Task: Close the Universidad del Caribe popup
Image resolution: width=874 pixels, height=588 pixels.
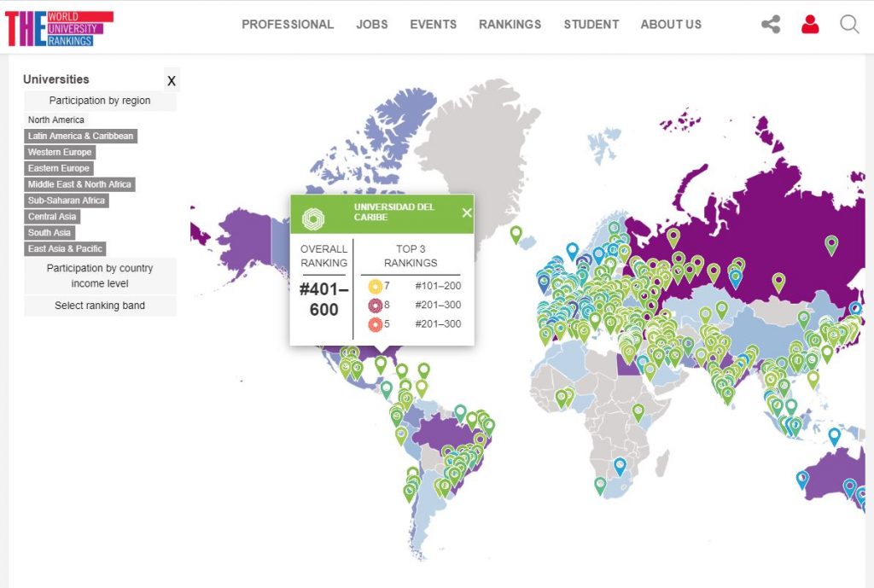Action: (466, 213)
